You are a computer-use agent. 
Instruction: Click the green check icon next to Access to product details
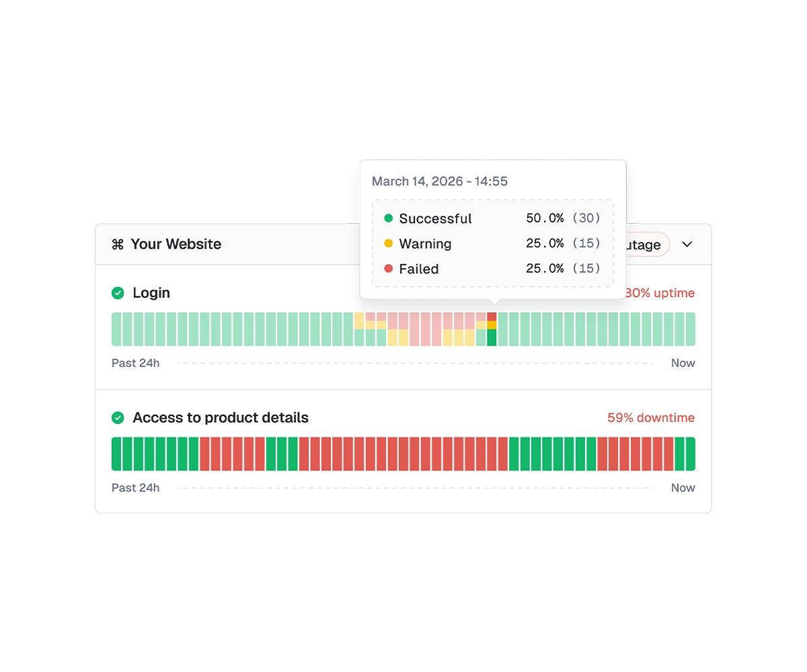pos(118,418)
